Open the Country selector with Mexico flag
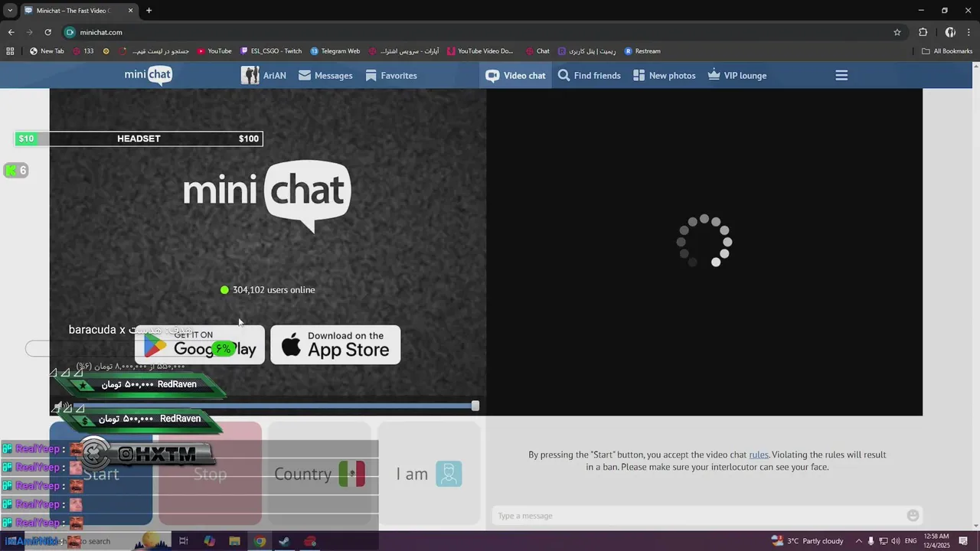This screenshot has height=551, width=980. (319, 474)
